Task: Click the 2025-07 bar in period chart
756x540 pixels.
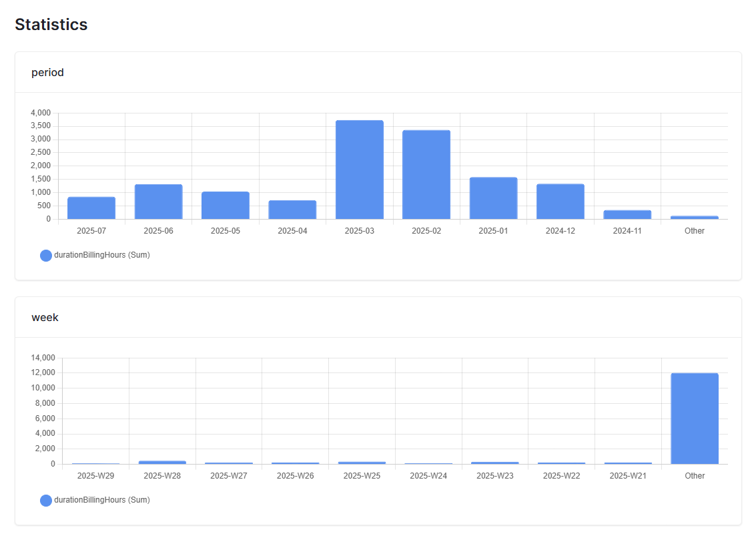Action: click(91, 208)
